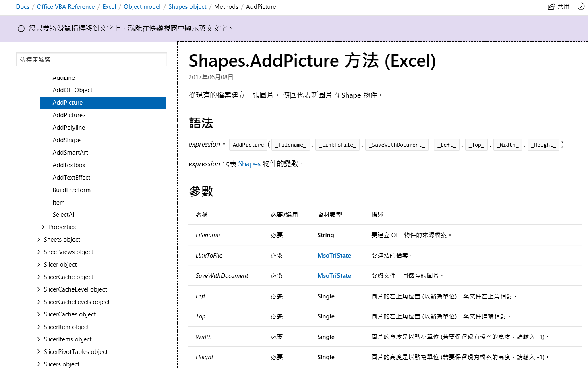Select BuildFreeform in the sidebar
The image size is (588, 368).
(71, 190)
